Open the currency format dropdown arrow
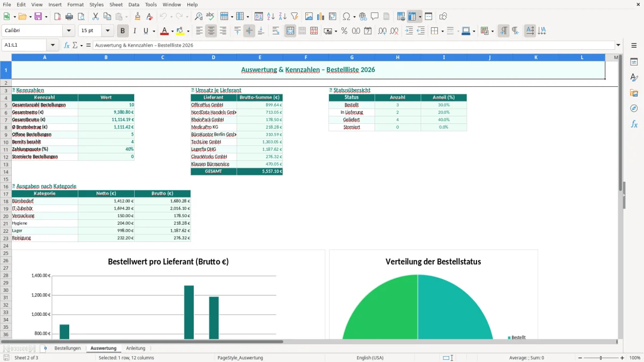This screenshot has width=644, height=362. (x=335, y=31)
